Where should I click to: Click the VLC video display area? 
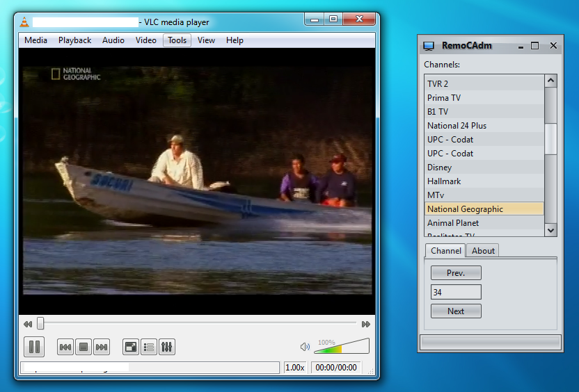coord(197,181)
